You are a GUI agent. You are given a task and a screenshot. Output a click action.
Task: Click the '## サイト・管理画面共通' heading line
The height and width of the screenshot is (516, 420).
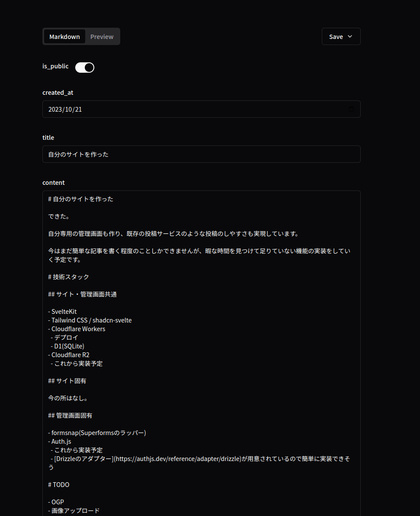[x=82, y=294]
